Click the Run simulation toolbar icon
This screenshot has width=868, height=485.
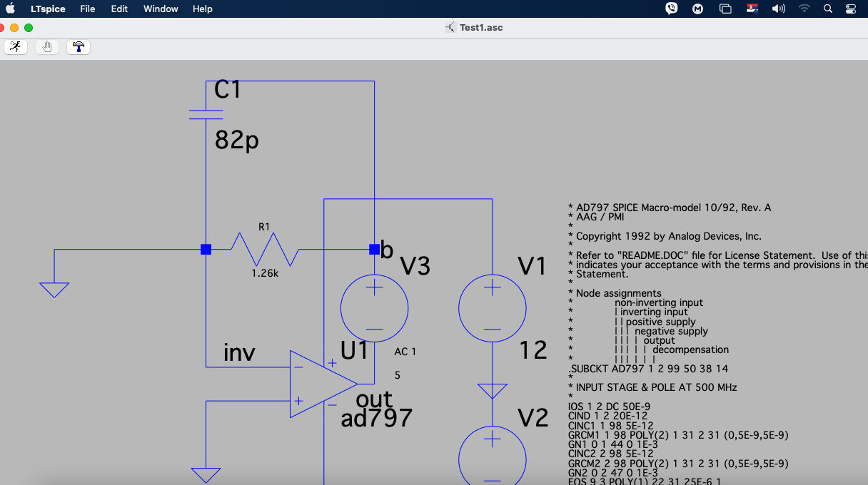coord(16,47)
